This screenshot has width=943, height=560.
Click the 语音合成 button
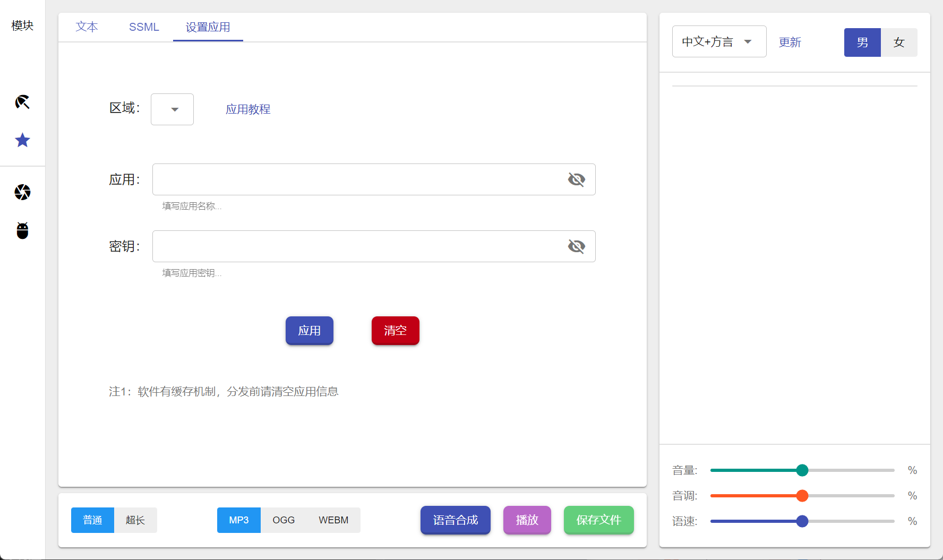456,520
